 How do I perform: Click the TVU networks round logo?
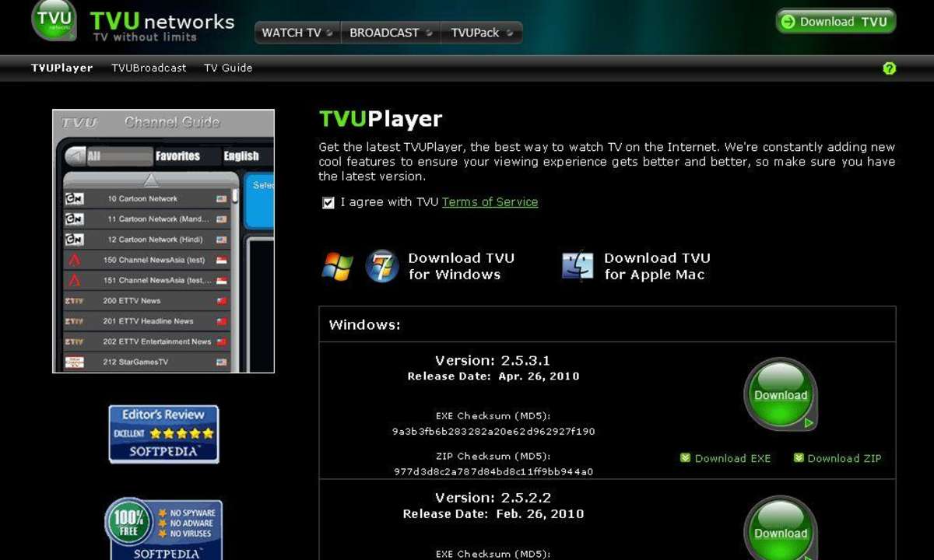54,19
